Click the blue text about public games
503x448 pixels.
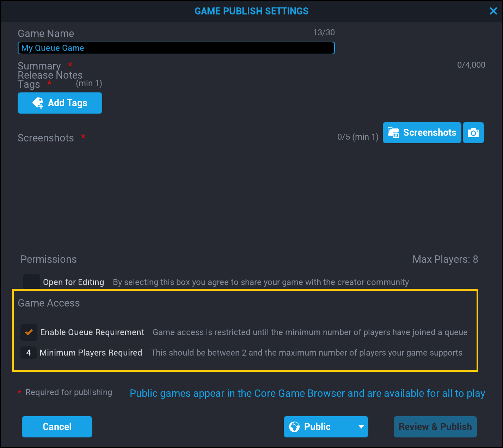coord(307,393)
